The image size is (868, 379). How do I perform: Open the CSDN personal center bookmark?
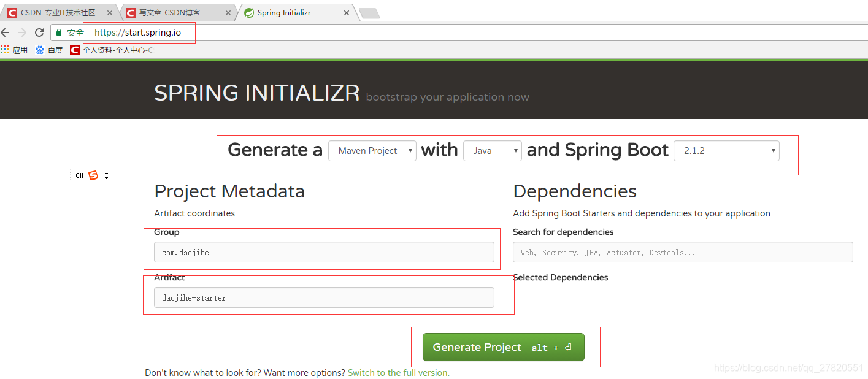(x=111, y=50)
